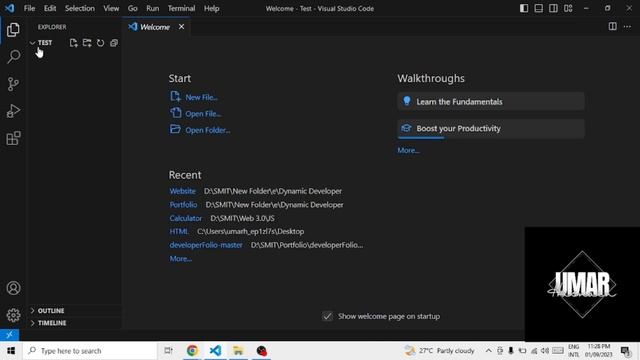
Task: Collapse the TEST folder section
Action: 45,43
